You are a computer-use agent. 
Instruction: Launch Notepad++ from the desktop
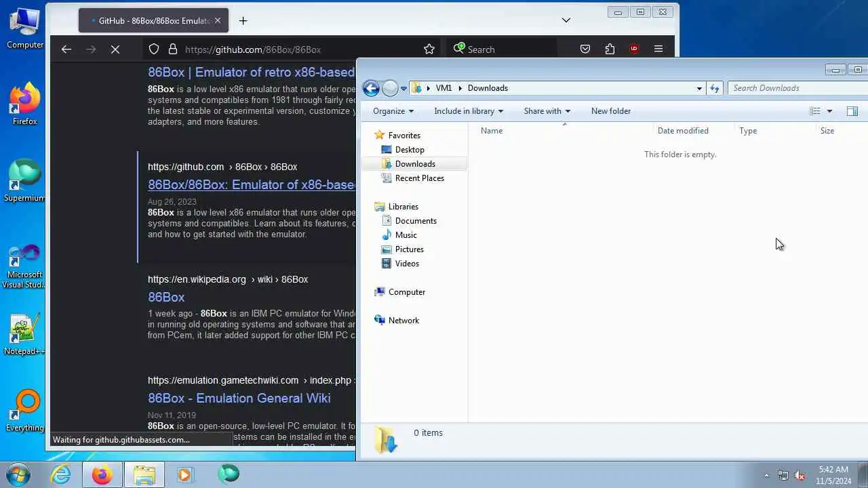pos(24,334)
